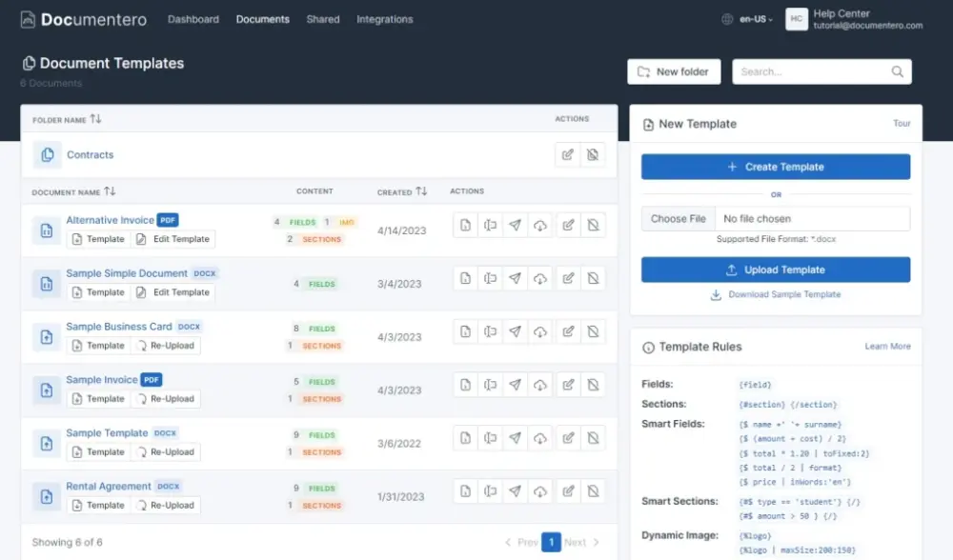Click Choose File to pick a template
The image size is (953, 560).
[678, 219]
